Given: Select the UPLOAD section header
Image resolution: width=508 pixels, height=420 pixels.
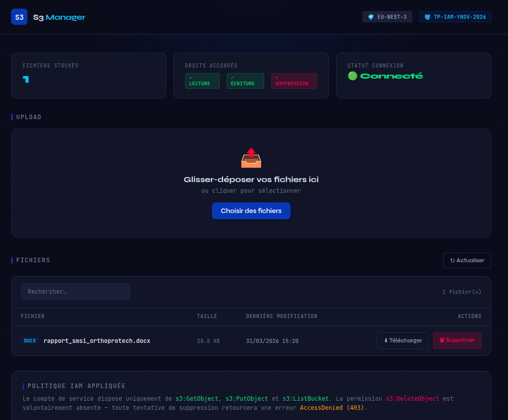Looking at the screenshot, I should 28,117.
